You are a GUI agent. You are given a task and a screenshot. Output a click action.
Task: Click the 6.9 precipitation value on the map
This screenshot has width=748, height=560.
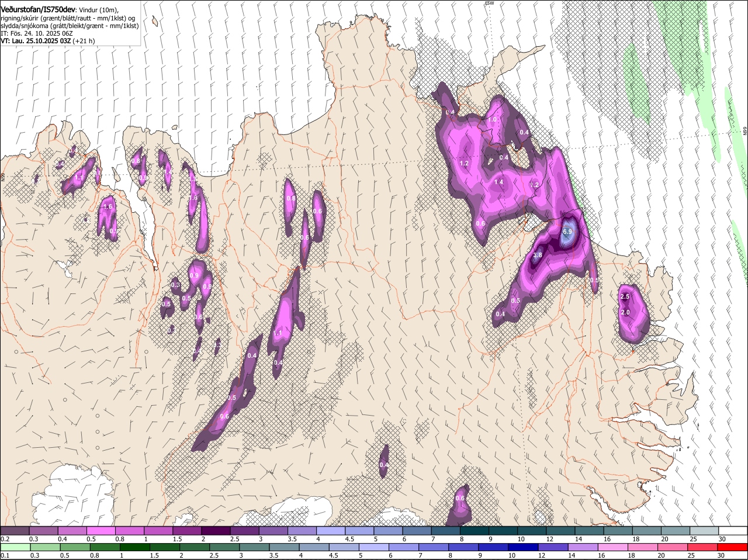pos(567,232)
